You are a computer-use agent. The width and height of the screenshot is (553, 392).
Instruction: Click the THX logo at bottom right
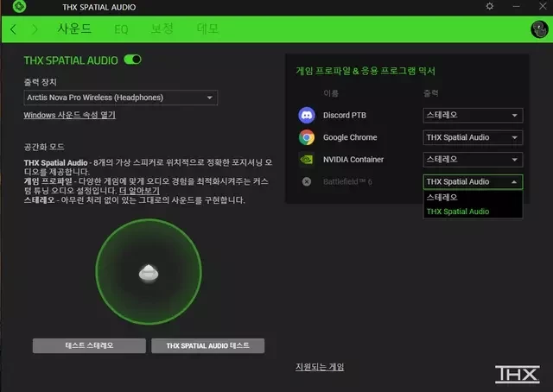pyautogui.click(x=517, y=374)
